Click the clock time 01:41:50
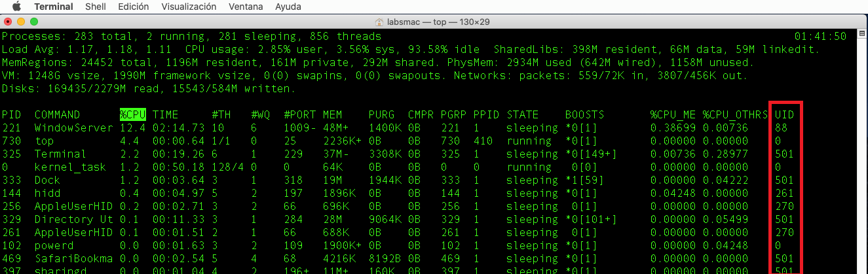 click(x=820, y=36)
